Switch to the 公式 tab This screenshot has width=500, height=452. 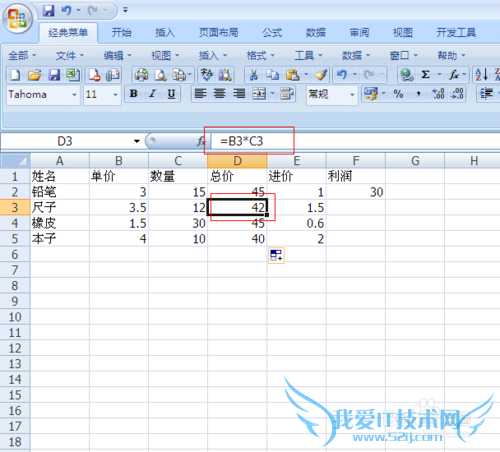pyautogui.click(x=272, y=33)
